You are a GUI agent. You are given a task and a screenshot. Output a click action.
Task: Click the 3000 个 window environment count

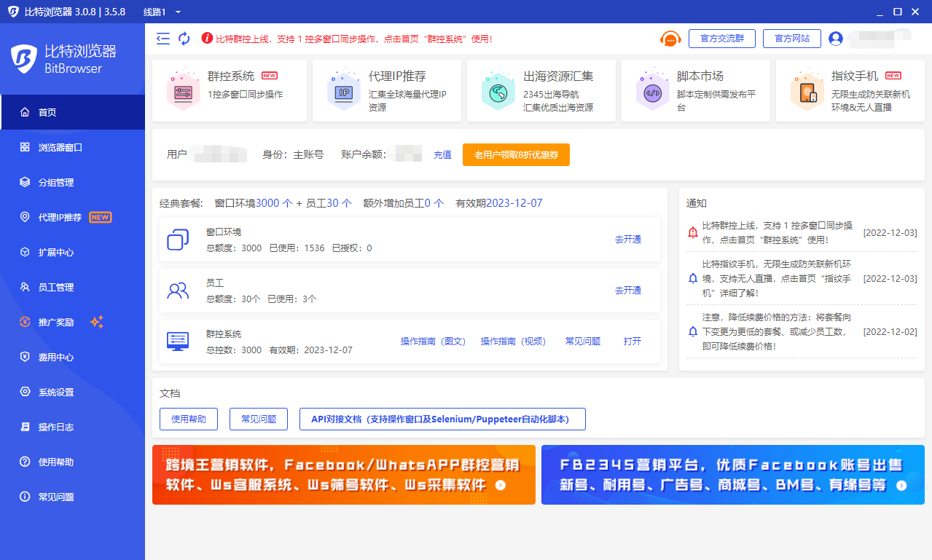pyautogui.click(x=274, y=203)
